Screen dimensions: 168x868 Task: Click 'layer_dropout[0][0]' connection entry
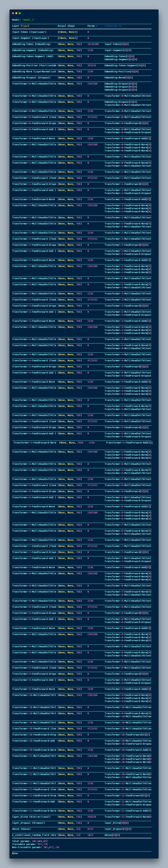click(118, 829)
